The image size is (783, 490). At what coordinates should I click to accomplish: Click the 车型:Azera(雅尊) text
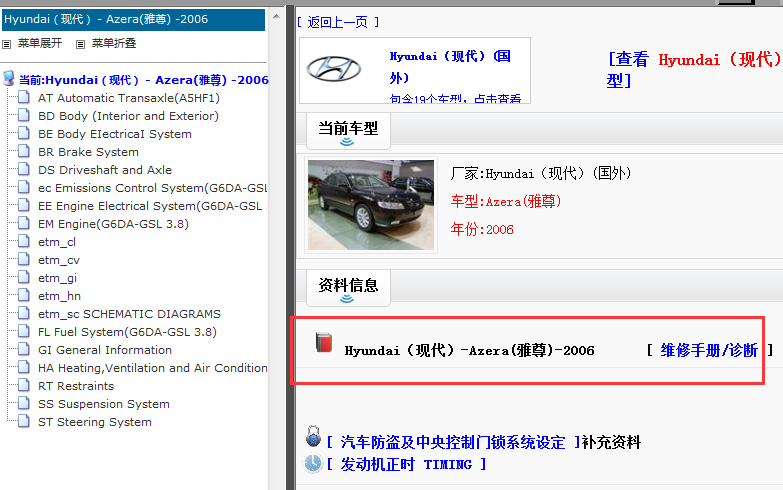[506, 201]
